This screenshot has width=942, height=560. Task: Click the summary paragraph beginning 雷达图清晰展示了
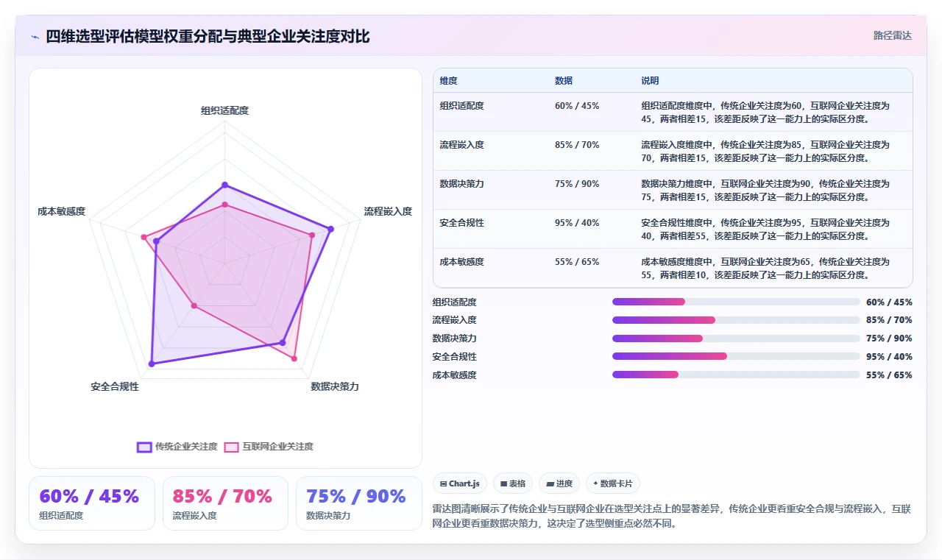point(672,516)
